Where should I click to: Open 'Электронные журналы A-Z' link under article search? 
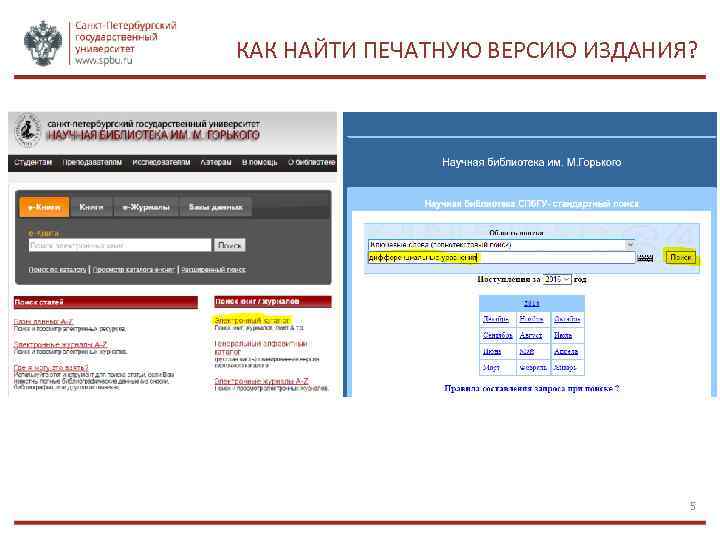(x=60, y=345)
